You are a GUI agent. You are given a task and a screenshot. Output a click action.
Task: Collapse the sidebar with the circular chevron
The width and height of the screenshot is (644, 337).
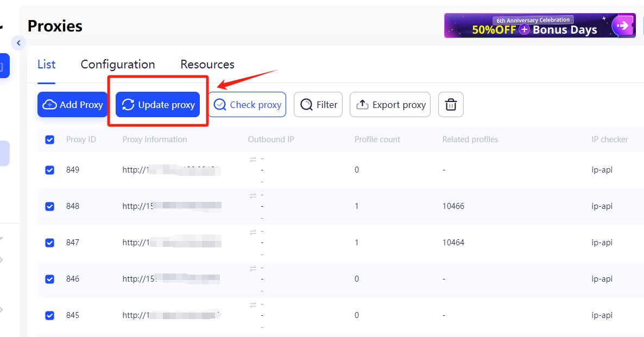(18, 42)
